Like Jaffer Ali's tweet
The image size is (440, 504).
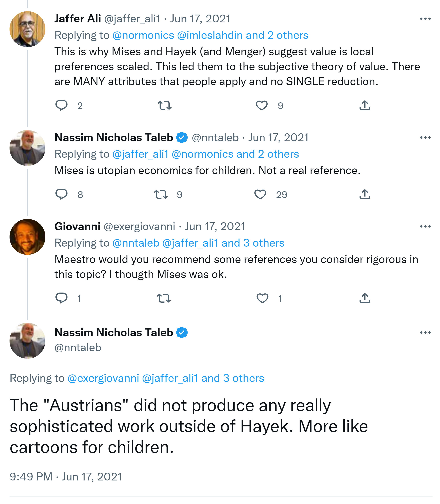pyautogui.click(x=262, y=105)
